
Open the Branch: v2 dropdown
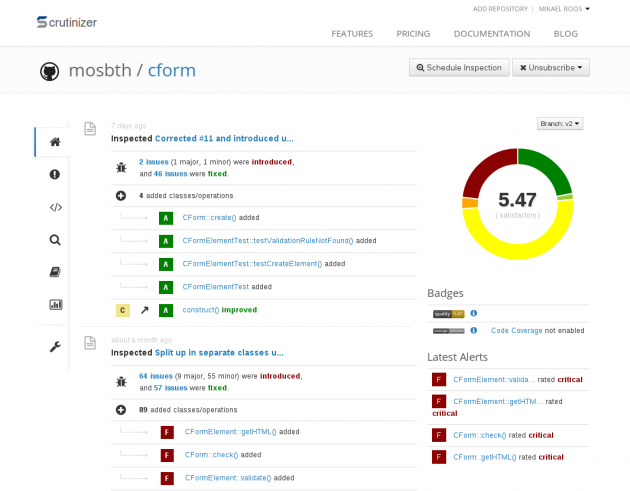point(560,124)
